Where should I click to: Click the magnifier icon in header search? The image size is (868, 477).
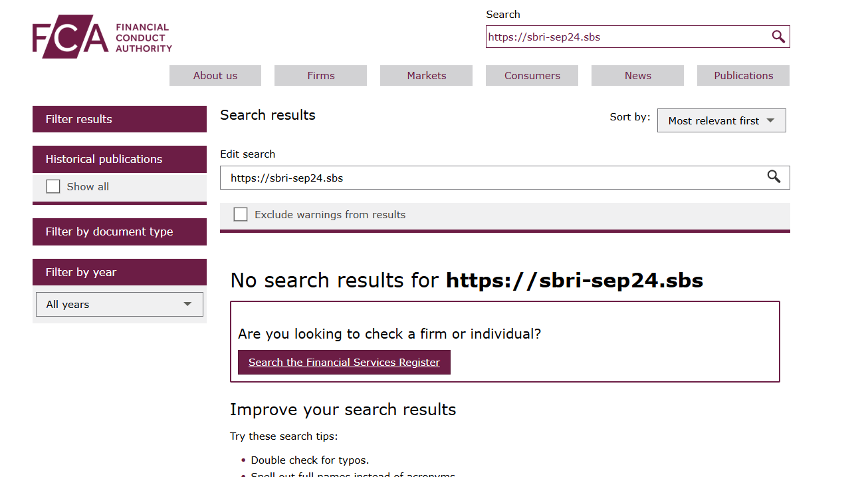(x=778, y=37)
